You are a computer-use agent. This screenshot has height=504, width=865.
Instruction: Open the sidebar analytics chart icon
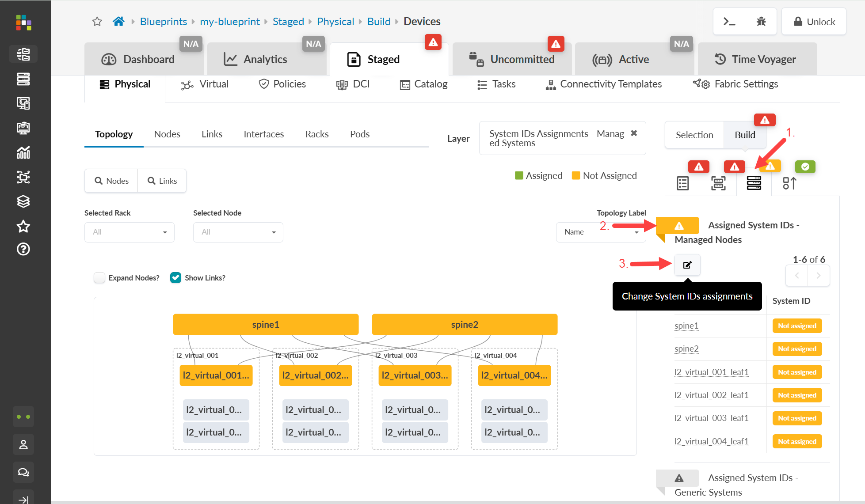pyautogui.click(x=23, y=152)
